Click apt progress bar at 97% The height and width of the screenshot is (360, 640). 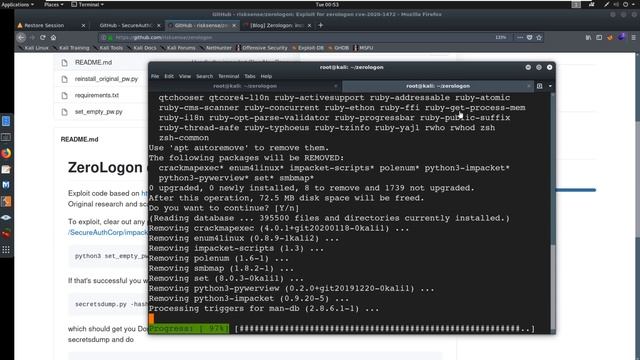(342, 329)
